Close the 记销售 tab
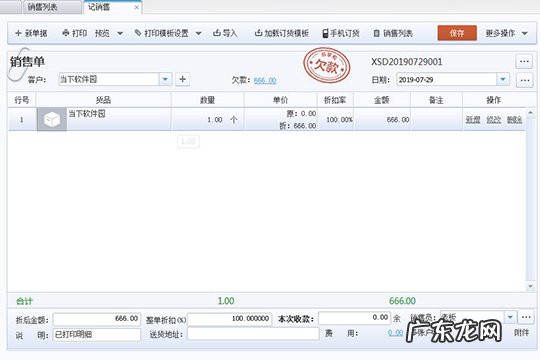 pyautogui.click(x=137, y=7)
